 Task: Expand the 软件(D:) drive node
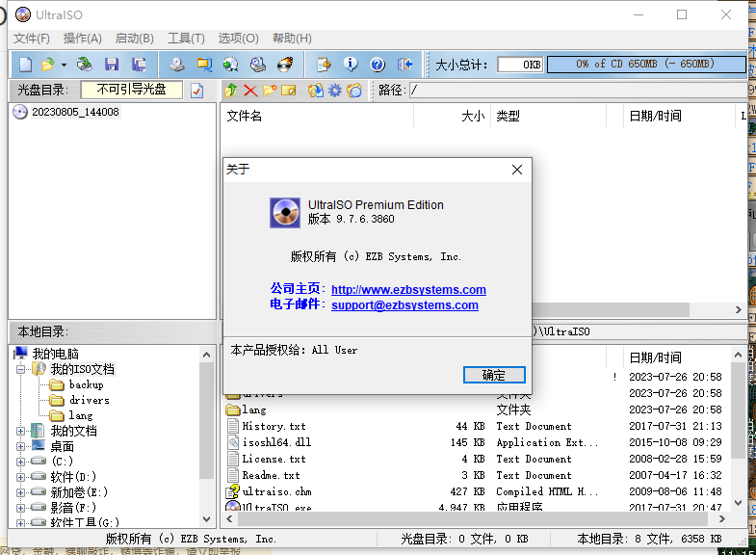[21, 477]
